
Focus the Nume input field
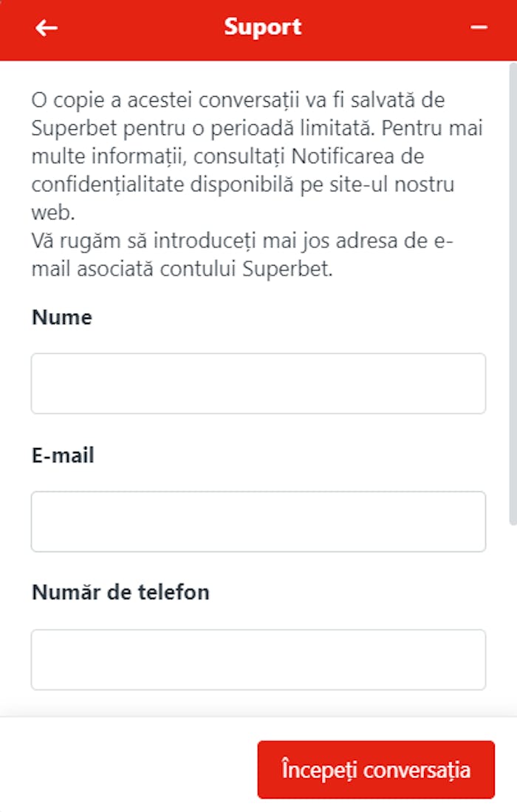coord(258,383)
